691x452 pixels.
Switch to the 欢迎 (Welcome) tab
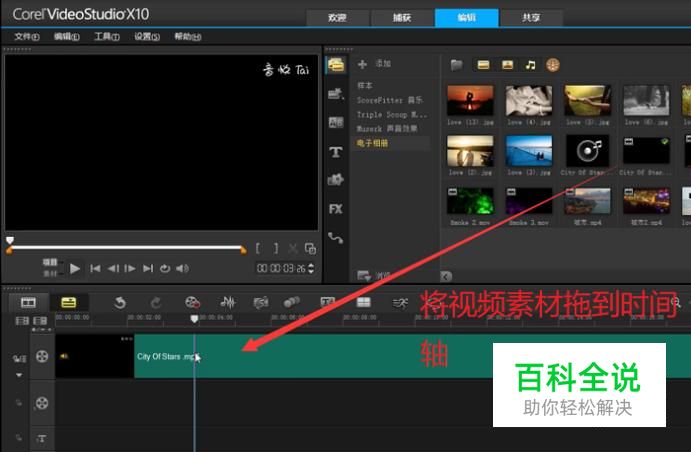click(337, 18)
